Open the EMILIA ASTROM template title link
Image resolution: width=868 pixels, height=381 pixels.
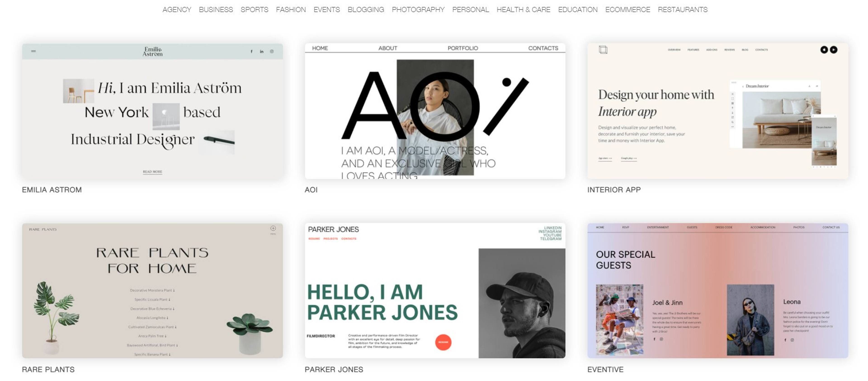(x=52, y=190)
